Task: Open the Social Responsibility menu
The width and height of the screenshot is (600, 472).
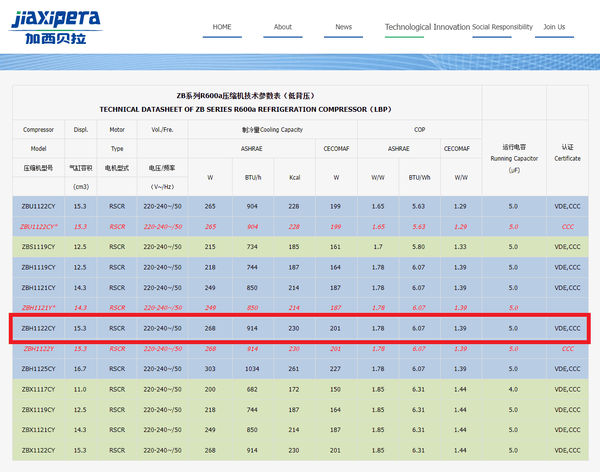Action: pos(502,27)
